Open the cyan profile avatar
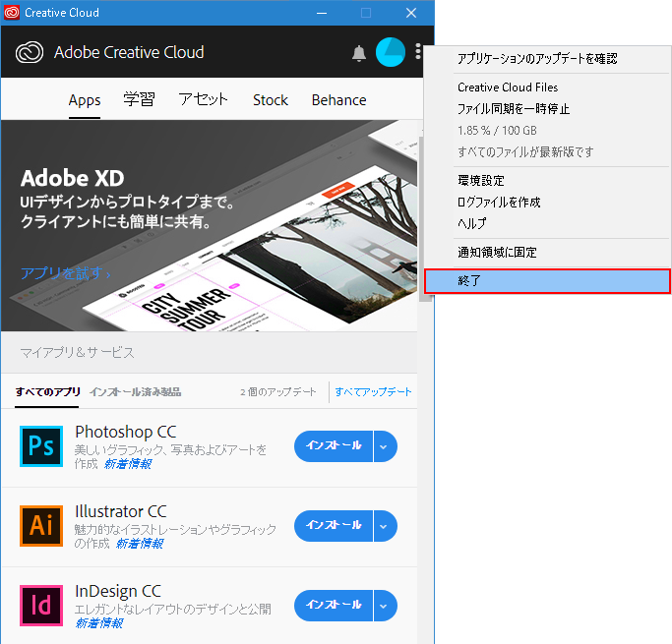 390,52
